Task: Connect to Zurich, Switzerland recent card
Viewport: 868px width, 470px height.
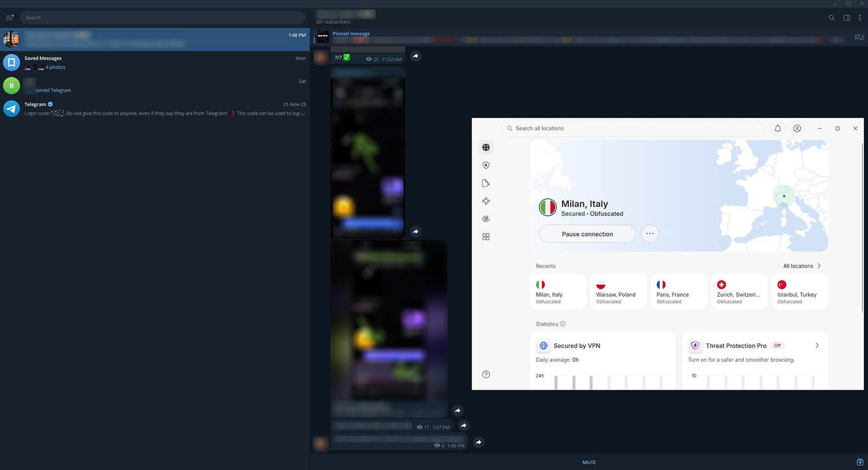Action: (739, 292)
